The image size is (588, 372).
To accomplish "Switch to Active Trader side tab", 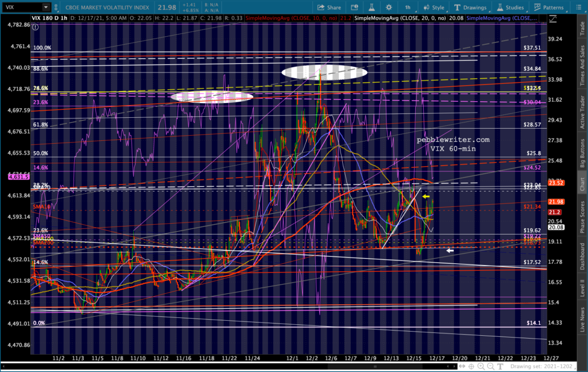I will (582, 112).
